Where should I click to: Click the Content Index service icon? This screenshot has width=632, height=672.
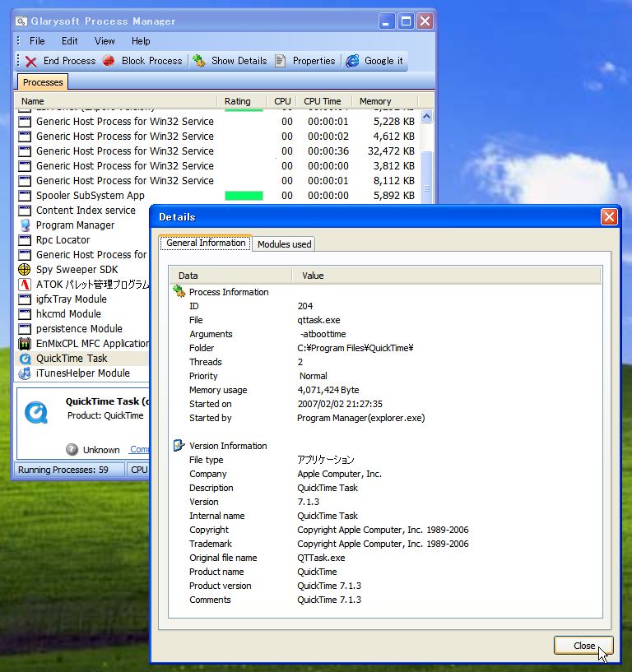pyautogui.click(x=25, y=211)
